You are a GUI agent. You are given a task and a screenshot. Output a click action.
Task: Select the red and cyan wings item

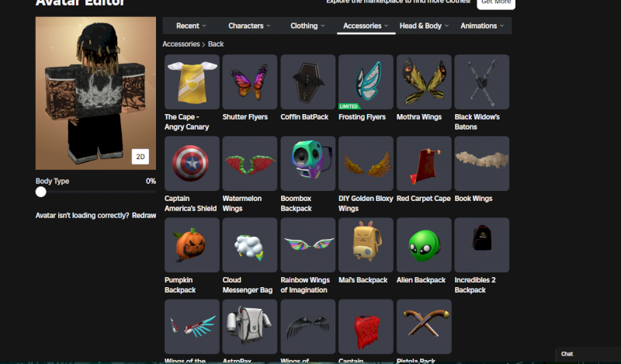(192, 327)
